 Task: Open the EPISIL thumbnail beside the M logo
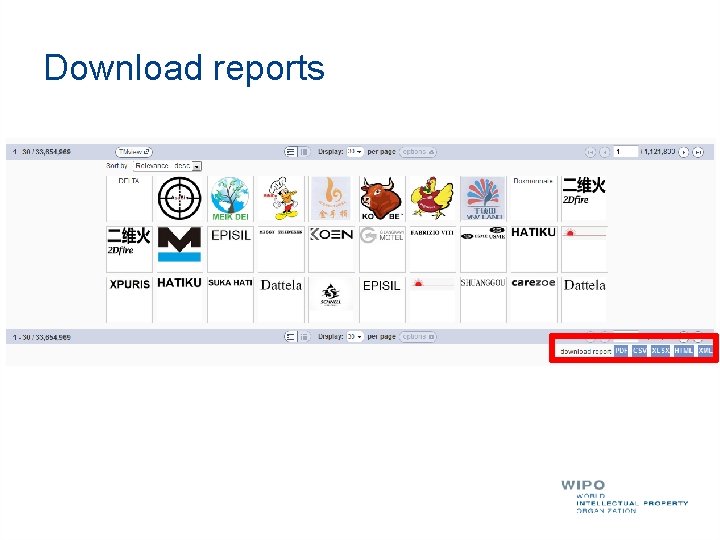click(x=230, y=249)
